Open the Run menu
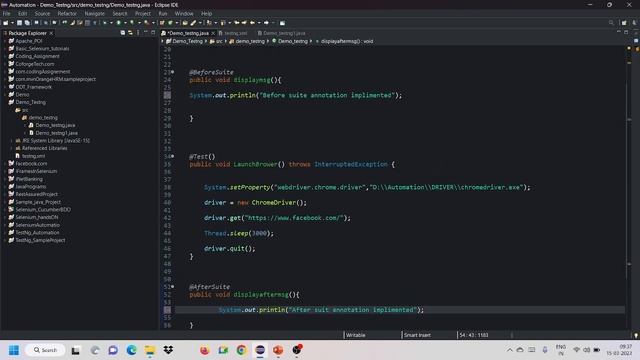The height and width of the screenshot is (360, 640). click(x=163, y=13)
